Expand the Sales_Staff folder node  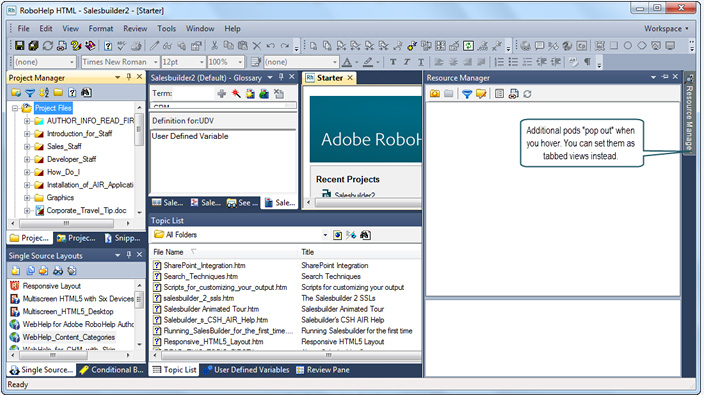(27, 146)
